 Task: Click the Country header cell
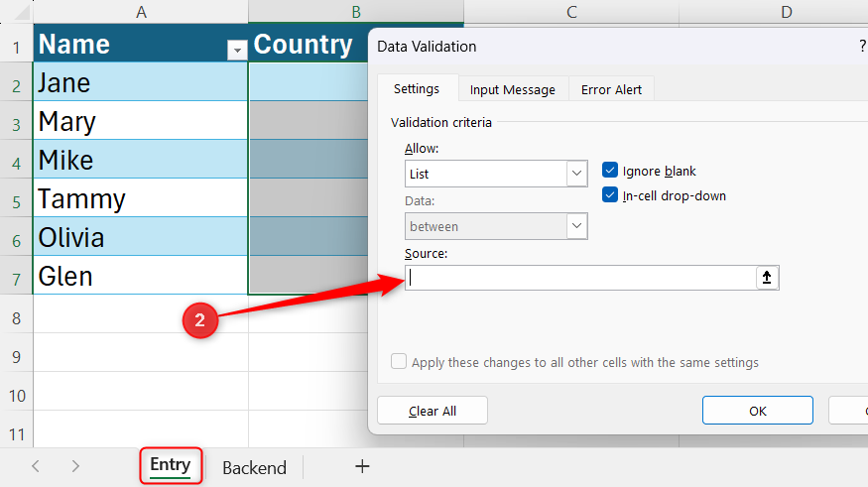pos(309,44)
